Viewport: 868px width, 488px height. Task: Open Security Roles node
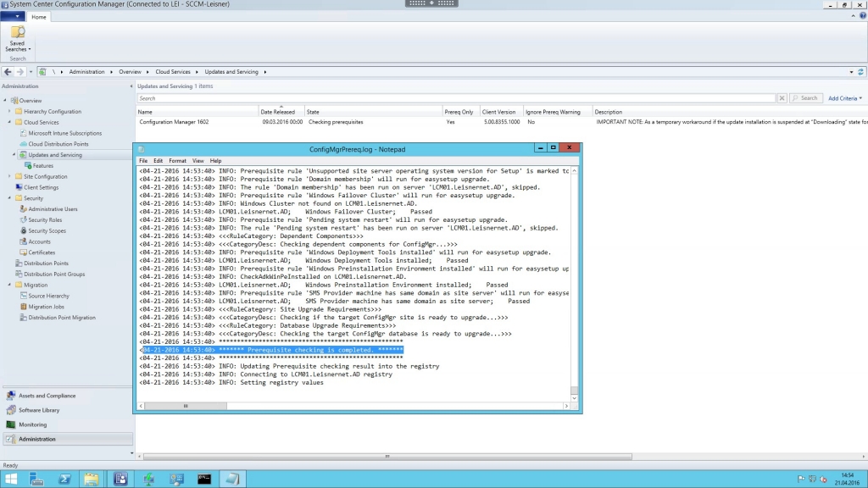(x=45, y=219)
